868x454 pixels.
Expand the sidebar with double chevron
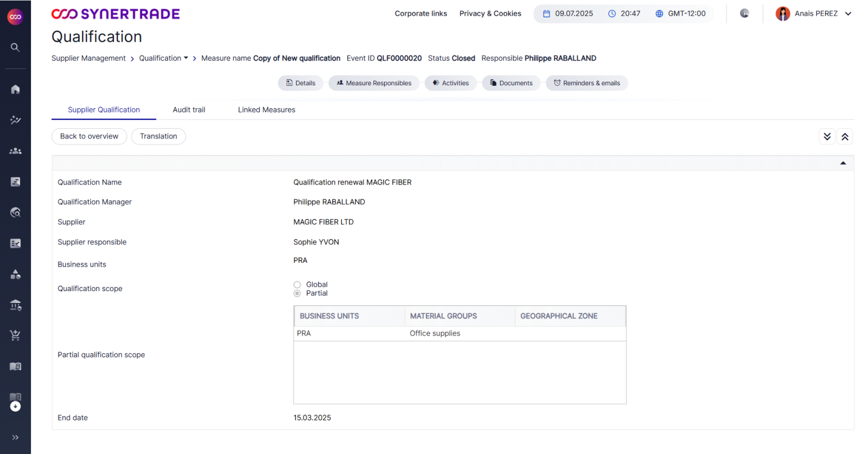coord(15,437)
